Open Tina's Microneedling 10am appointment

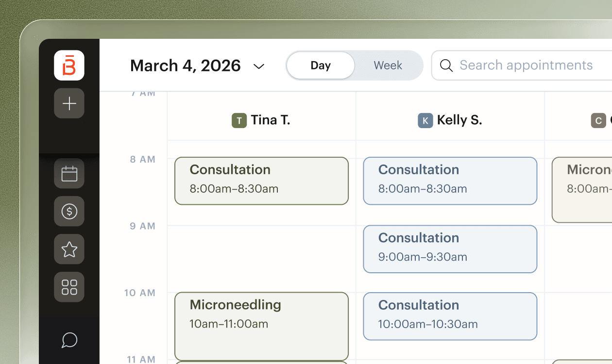261,325
